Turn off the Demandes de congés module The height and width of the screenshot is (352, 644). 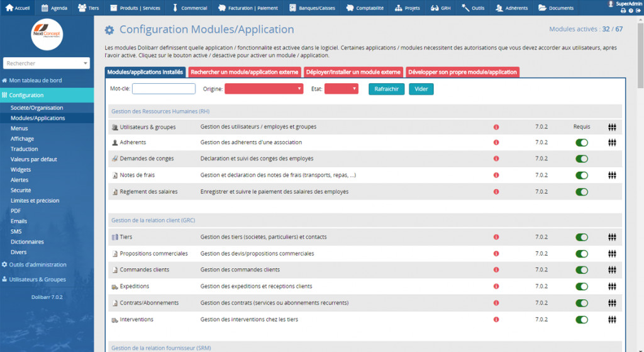coord(581,159)
